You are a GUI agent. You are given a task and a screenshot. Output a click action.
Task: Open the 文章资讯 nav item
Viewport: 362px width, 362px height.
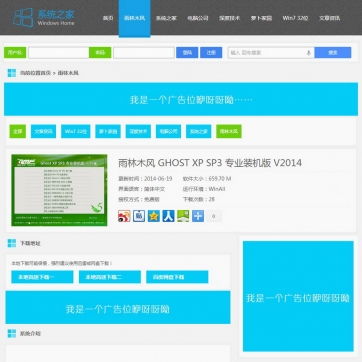point(329,18)
